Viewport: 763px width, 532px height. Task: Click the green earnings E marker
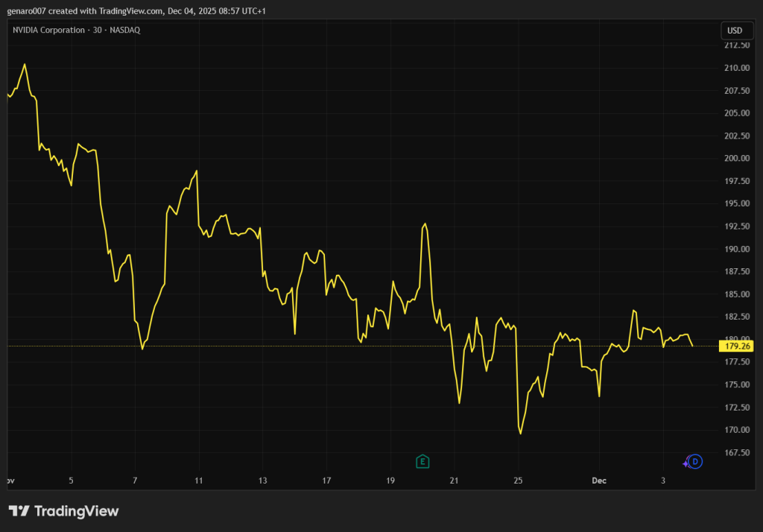(x=422, y=462)
